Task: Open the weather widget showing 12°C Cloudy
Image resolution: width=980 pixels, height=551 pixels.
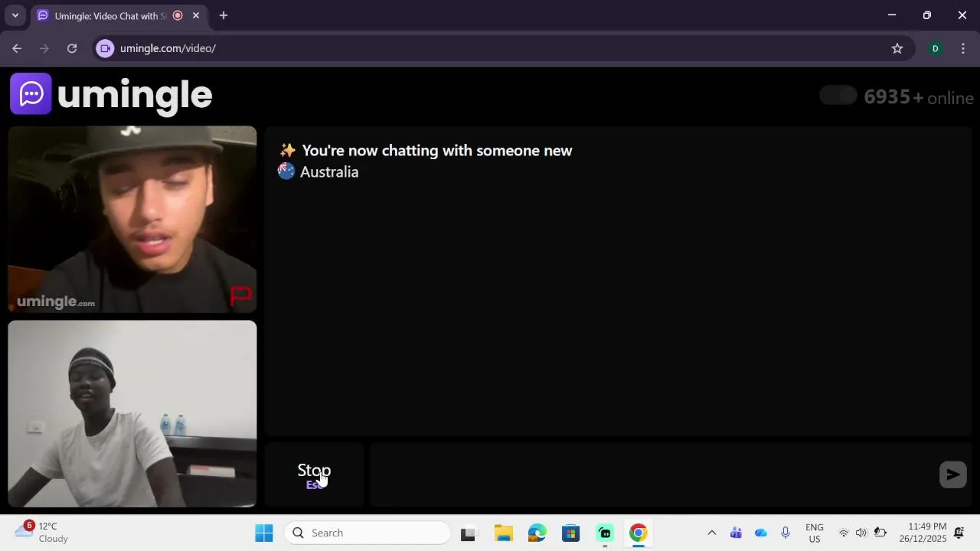Action: click(x=42, y=533)
